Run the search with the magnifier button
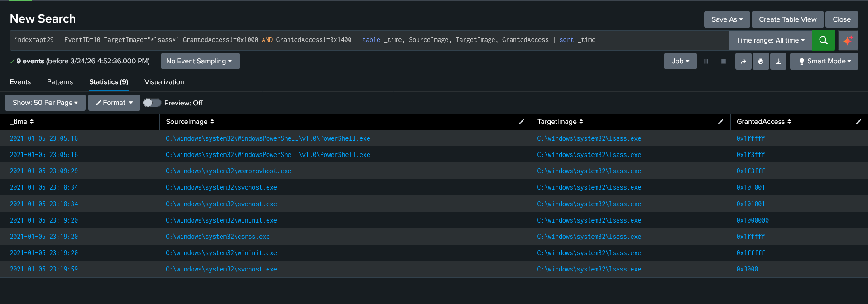 823,40
